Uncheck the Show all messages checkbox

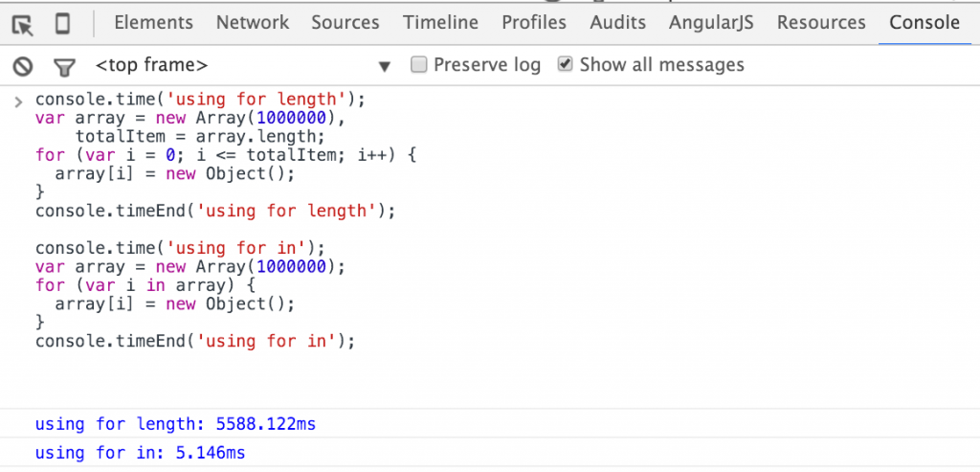pos(565,65)
